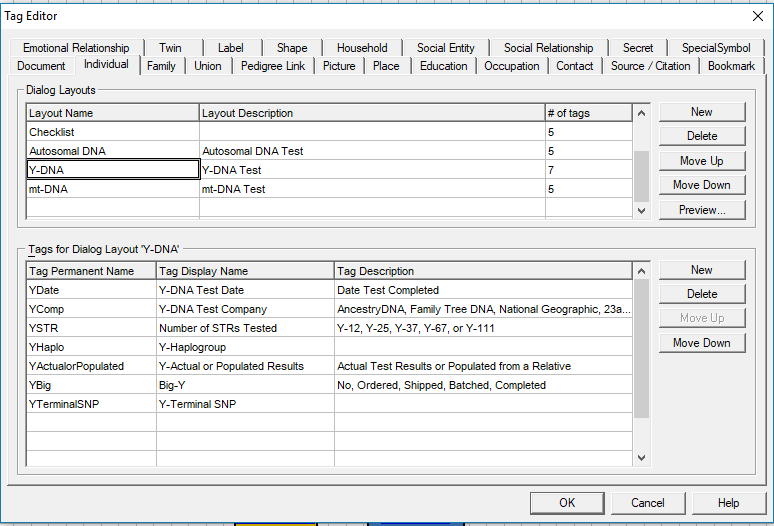Open the Pedigree Link tab
Image resolution: width=774 pixels, height=526 pixels.
273,66
